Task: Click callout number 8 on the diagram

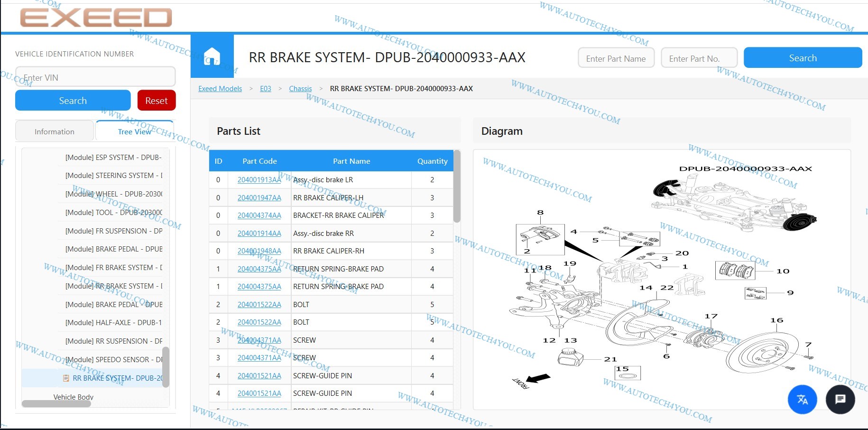Action: point(540,213)
